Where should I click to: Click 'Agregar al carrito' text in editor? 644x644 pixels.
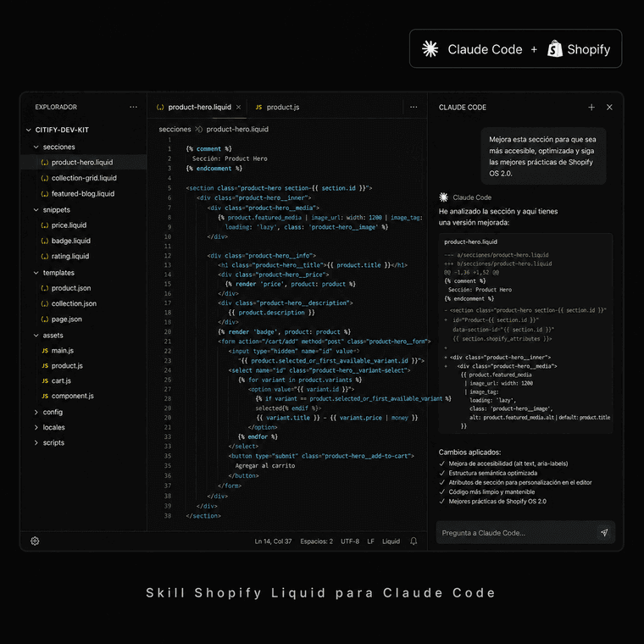265,466
